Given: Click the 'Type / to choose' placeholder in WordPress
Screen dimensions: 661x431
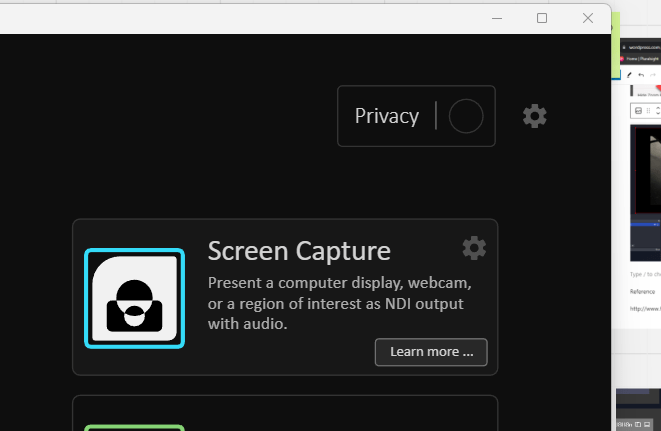Looking at the screenshot, I should [x=645, y=274].
